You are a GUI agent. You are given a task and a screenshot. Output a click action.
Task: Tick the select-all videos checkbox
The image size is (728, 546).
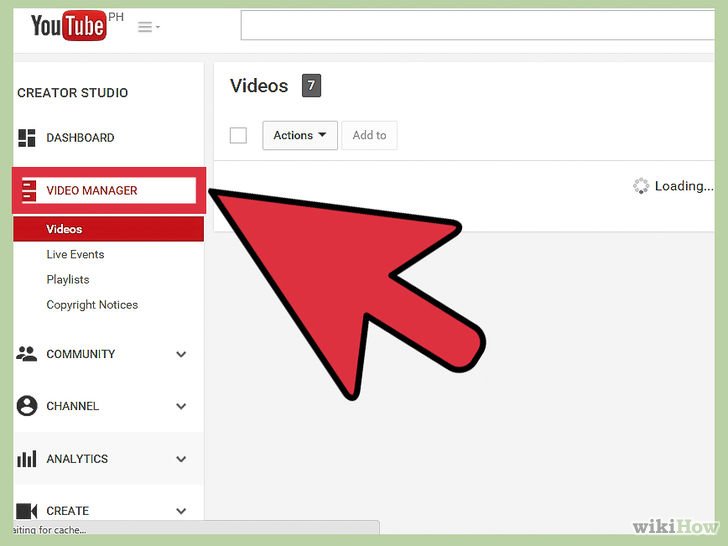point(238,136)
